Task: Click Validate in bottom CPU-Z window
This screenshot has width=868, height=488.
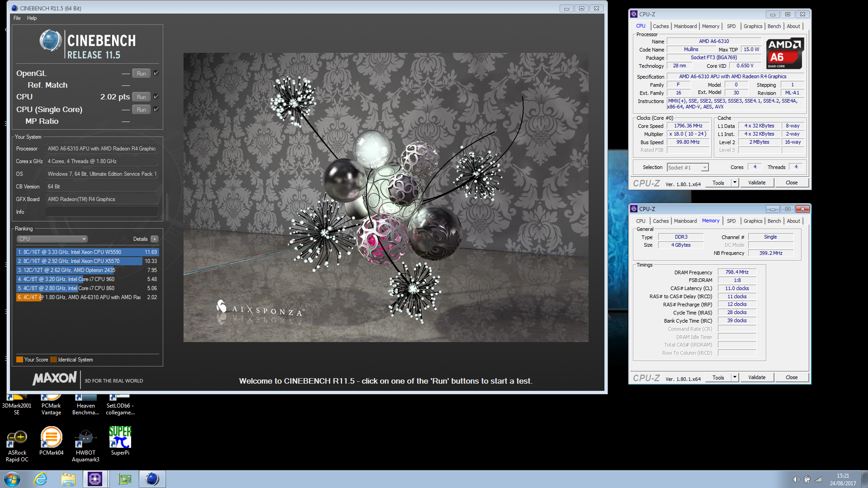Action: tap(757, 377)
